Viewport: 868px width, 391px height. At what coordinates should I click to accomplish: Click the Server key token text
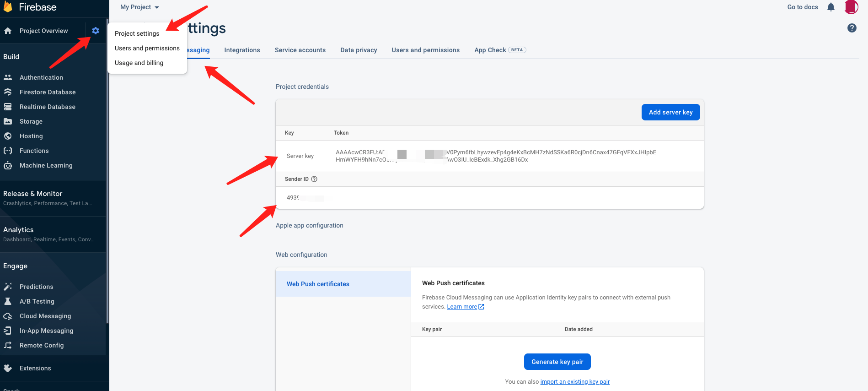coord(496,156)
